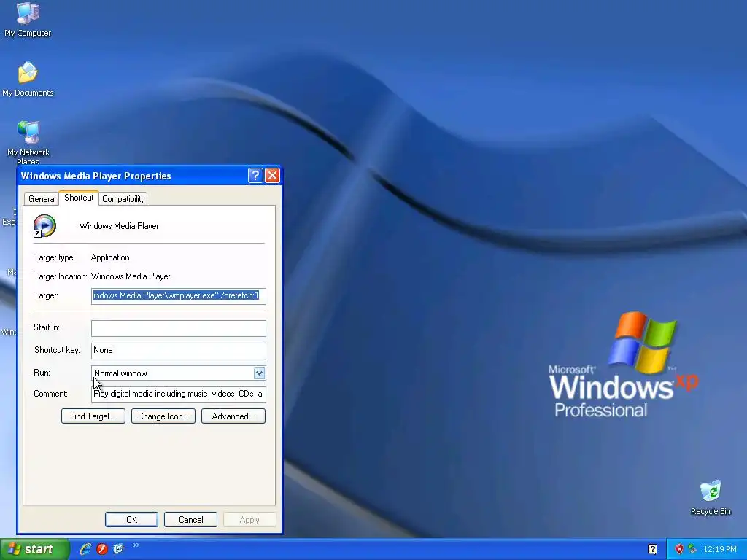Viewport: 747px width, 560px height.
Task: Launch Internet Explorer from Quick Launch
Action: [x=85, y=549]
